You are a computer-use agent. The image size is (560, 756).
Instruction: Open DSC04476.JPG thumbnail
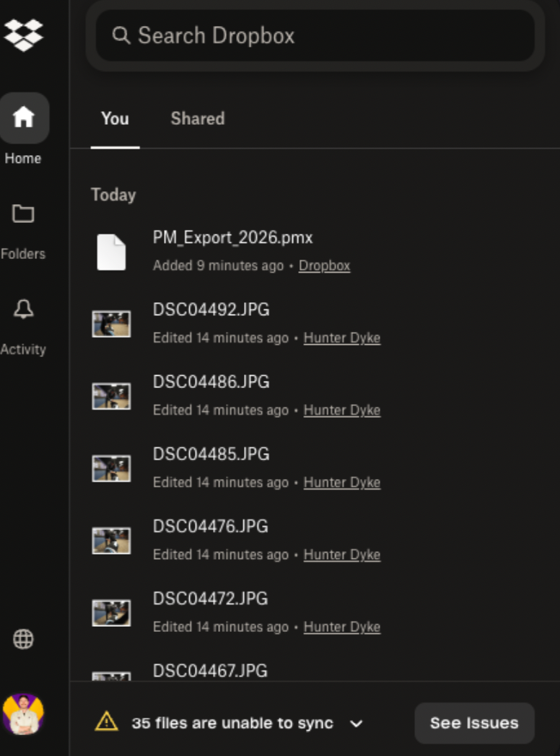(111, 540)
